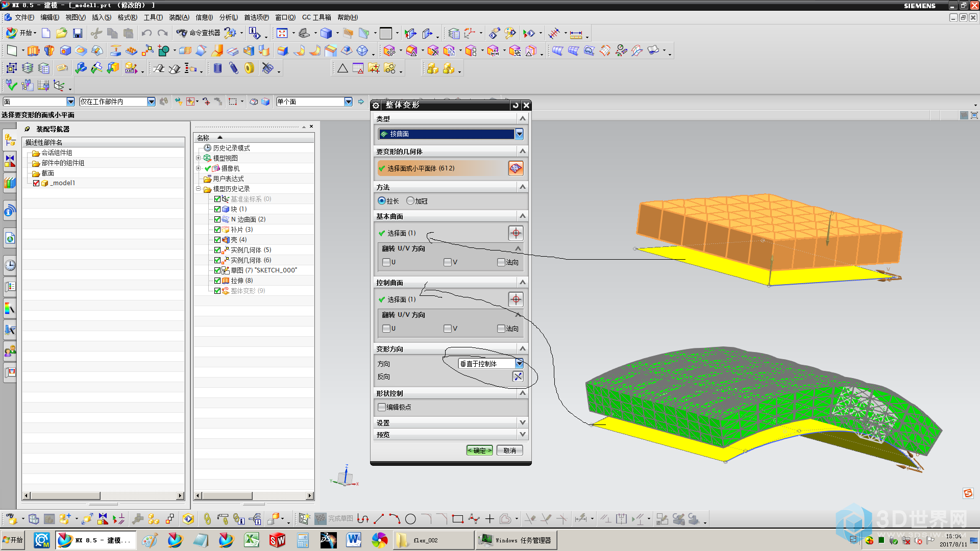Switch to Windows 任务管理器 taskbar window
Screen dimensions: 980x551
tap(516, 540)
